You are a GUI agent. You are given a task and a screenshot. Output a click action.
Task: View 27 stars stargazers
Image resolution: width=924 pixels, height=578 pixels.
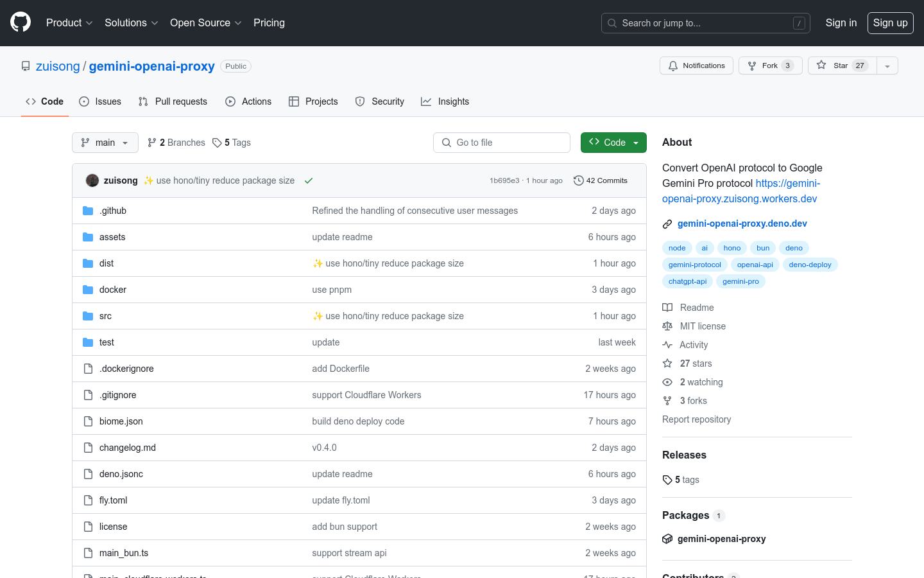click(687, 363)
